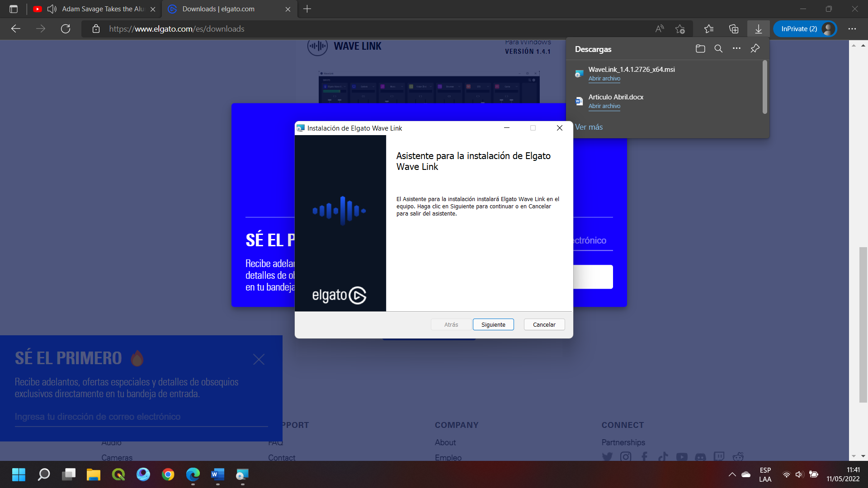Open the Favorites star-list icon
The image size is (868, 488).
click(x=708, y=29)
